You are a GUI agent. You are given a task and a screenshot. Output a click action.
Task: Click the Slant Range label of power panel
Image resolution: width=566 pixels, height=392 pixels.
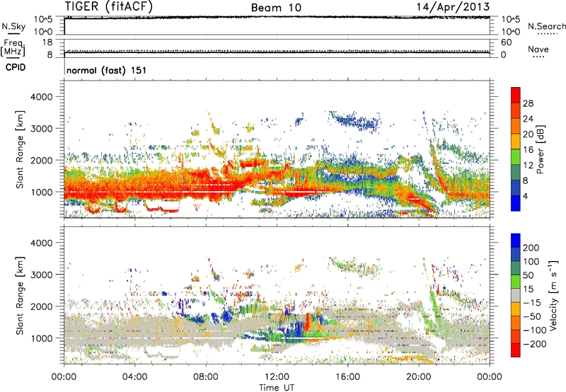coord(20,149)
